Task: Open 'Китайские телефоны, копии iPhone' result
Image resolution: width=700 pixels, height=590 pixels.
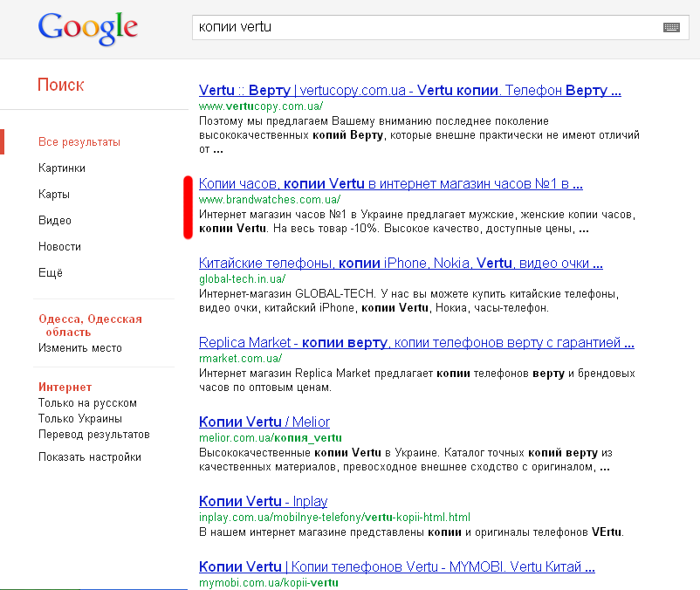Action: coord(401,263)
